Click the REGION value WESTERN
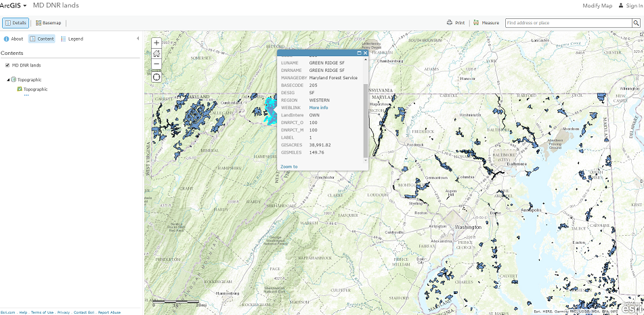The image size is (644, 315). point(320,100)
